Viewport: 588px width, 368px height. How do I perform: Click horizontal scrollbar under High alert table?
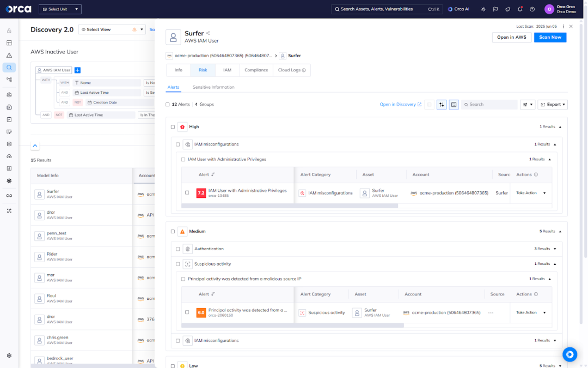click(290, 206)
